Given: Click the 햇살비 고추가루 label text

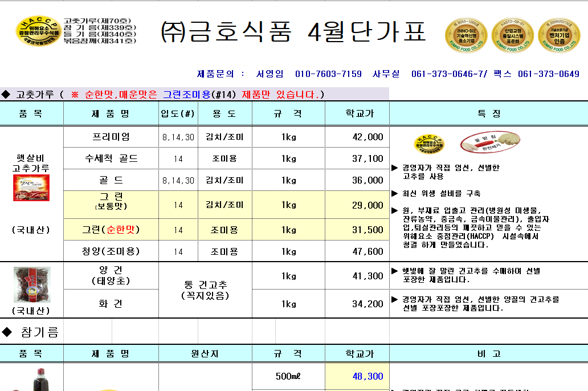Looking at the screenshot, I should pos(31,163).
